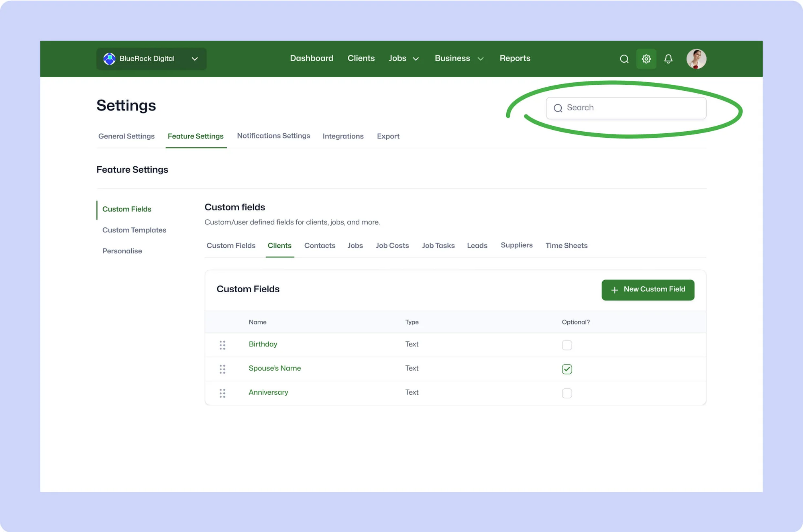Switch to the Time Sheets sub-tab
The height and width of the screenshot is (532, 803).
click(x=566, y=245)
